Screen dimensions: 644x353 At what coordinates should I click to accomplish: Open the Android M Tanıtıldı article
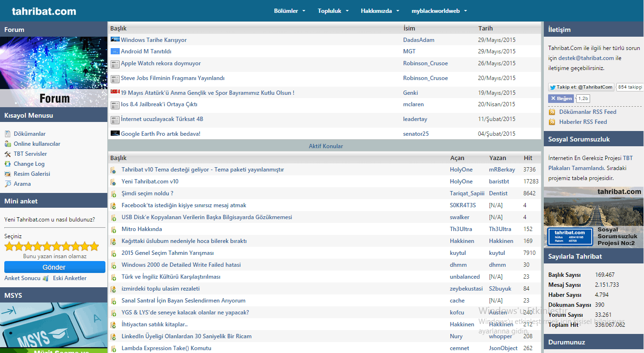click(146, 51)
